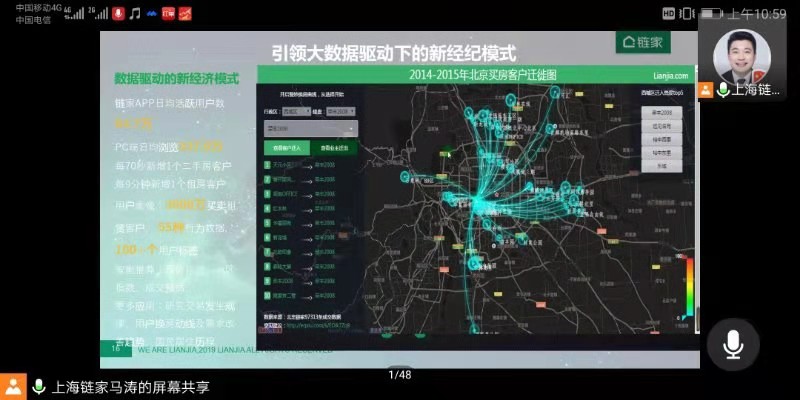Viewport: 800px width, 400px height.
Task: Tap the HD call indicator icon
Action: [x=668, y=14]
